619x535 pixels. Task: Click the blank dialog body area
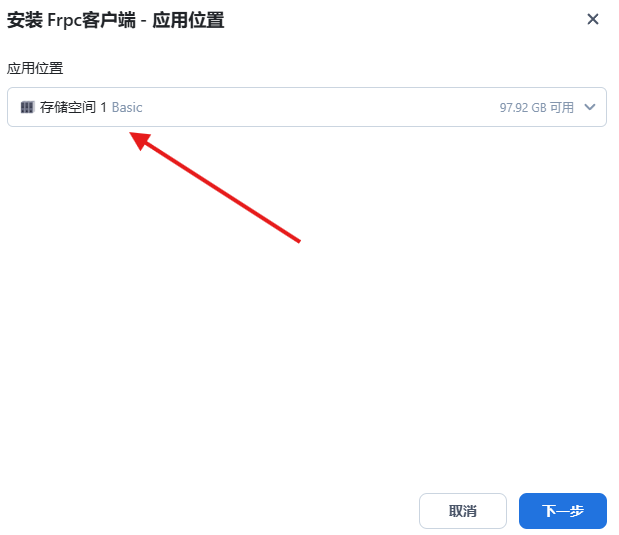tap(308, 355)
